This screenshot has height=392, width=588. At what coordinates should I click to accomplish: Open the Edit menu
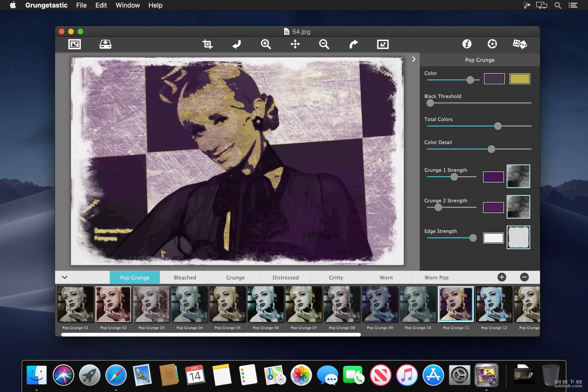tap(101, 5)
